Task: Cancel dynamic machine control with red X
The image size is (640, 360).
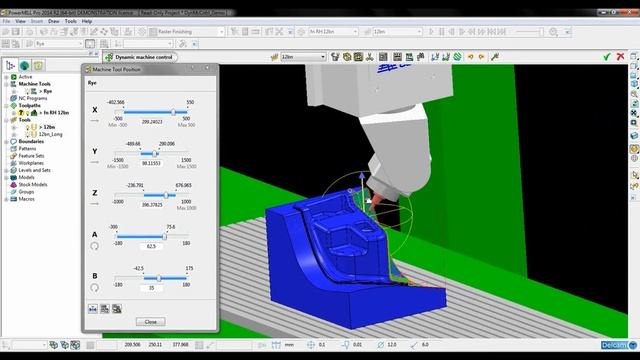Action: (x=620, y=57)
